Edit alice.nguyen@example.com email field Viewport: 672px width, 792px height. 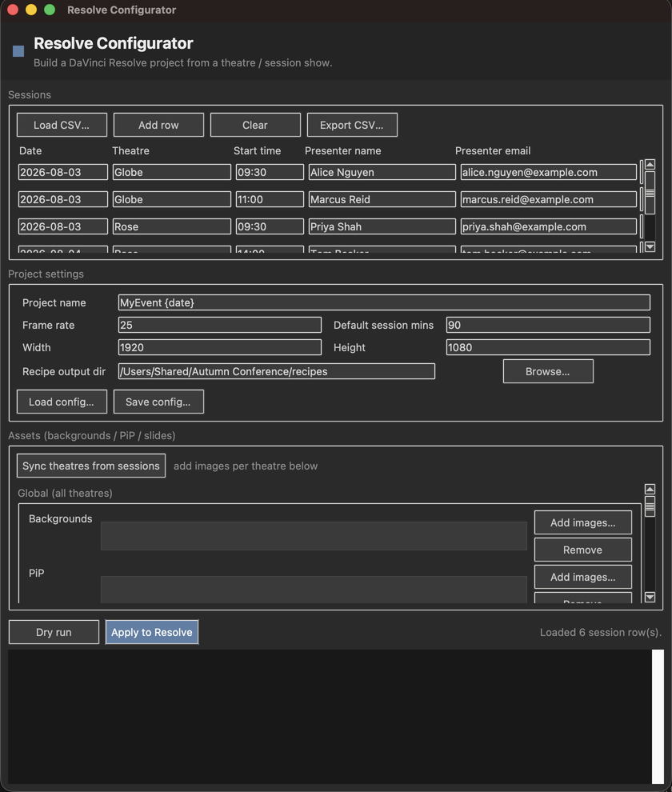[x=549, y=172]
